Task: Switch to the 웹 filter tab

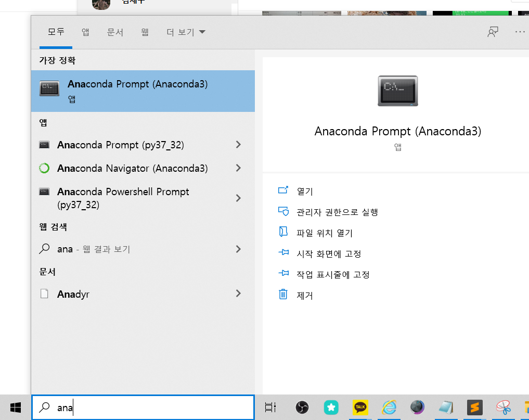Action: click(145, 32)
